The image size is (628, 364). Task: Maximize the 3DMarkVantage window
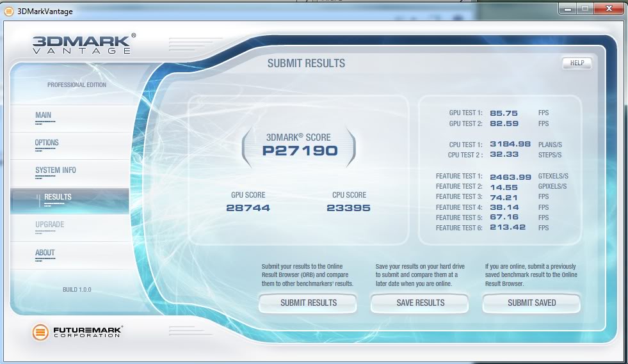tap(584, 8)
